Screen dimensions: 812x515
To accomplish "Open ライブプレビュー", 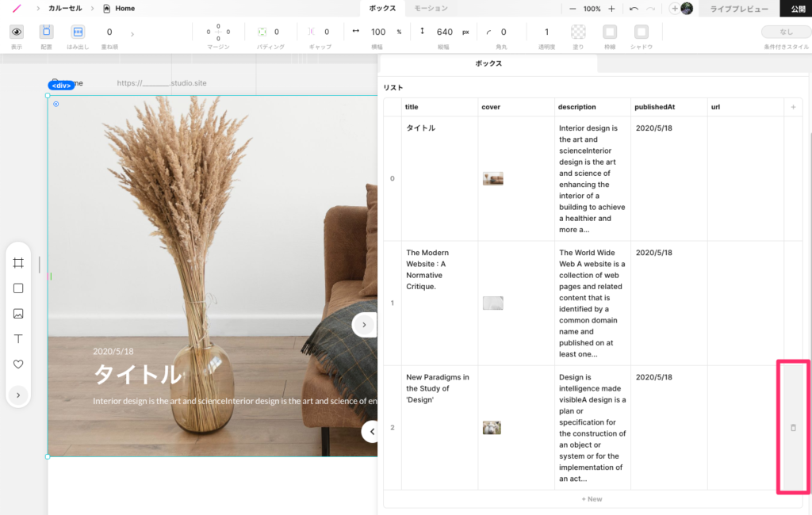I will coord(739,9).
